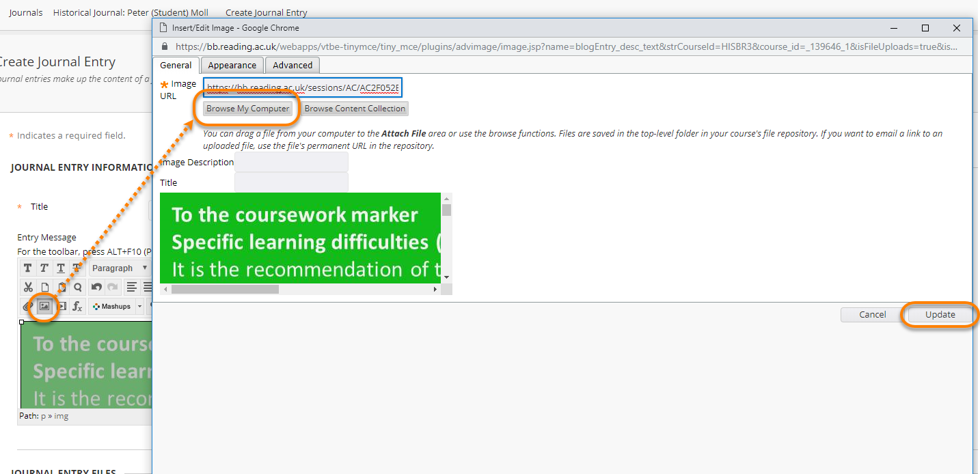
Task: Click the Underline formatting icon
Action: (61, 268)
